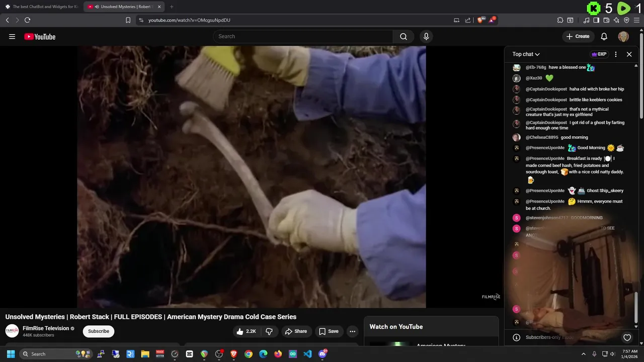Screen dimensions: 644x362
Task: Open YouTube notifications bell
Action: coord(604,36)
